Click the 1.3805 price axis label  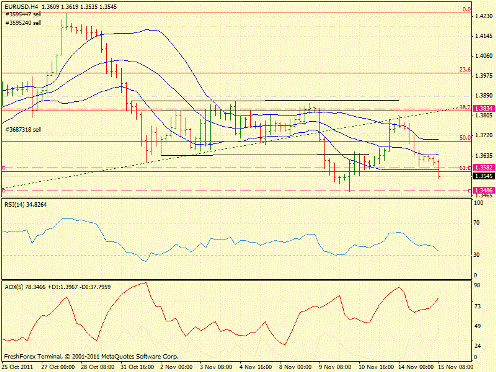click(x=484, y=116)
